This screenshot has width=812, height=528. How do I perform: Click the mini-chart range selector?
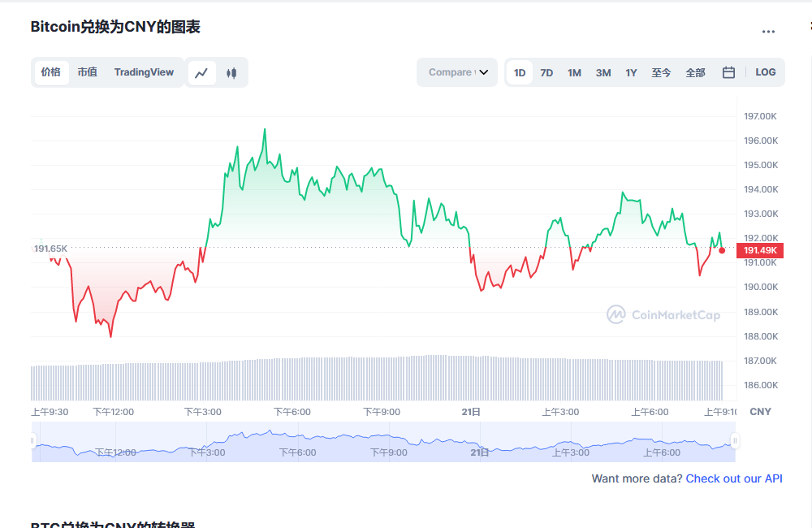(382, 441)
